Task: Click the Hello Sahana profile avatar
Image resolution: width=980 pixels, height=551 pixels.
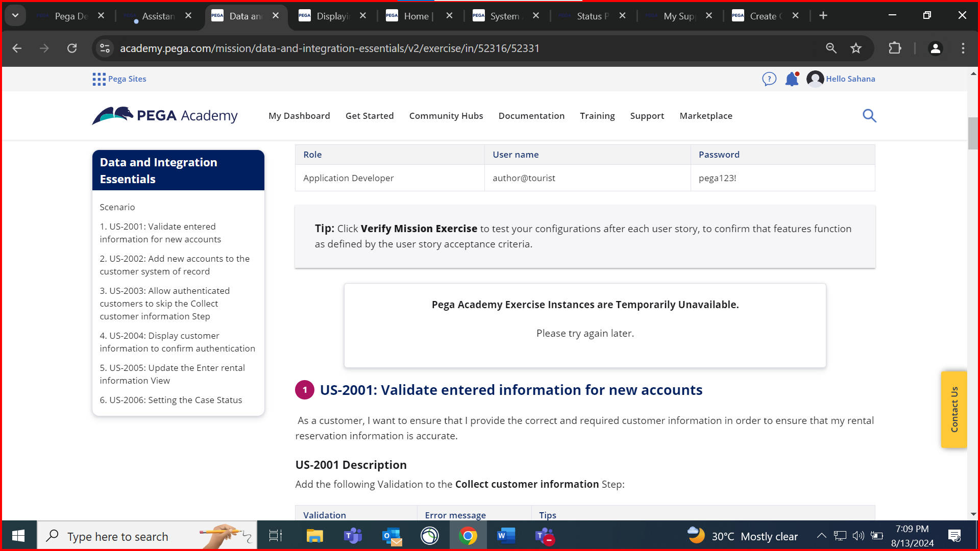Action: 815,79
